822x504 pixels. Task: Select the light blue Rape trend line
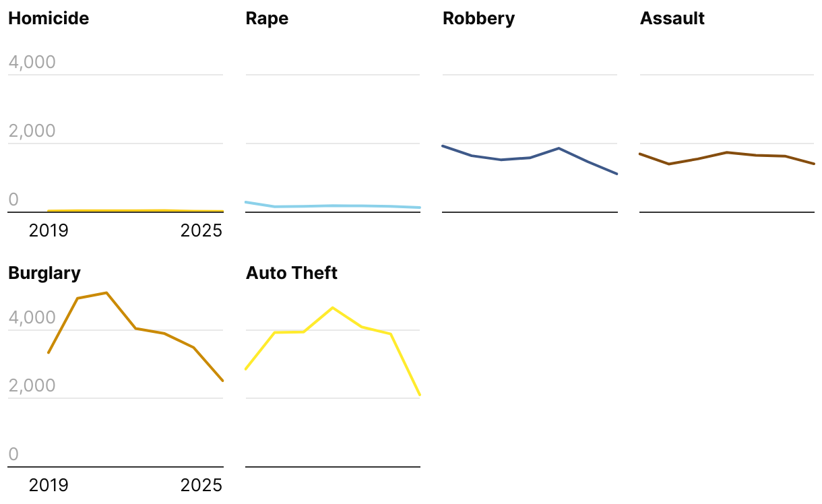click(333, 206)
